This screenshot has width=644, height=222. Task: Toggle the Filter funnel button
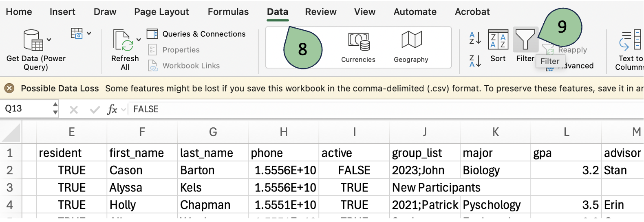coord(525,41)
